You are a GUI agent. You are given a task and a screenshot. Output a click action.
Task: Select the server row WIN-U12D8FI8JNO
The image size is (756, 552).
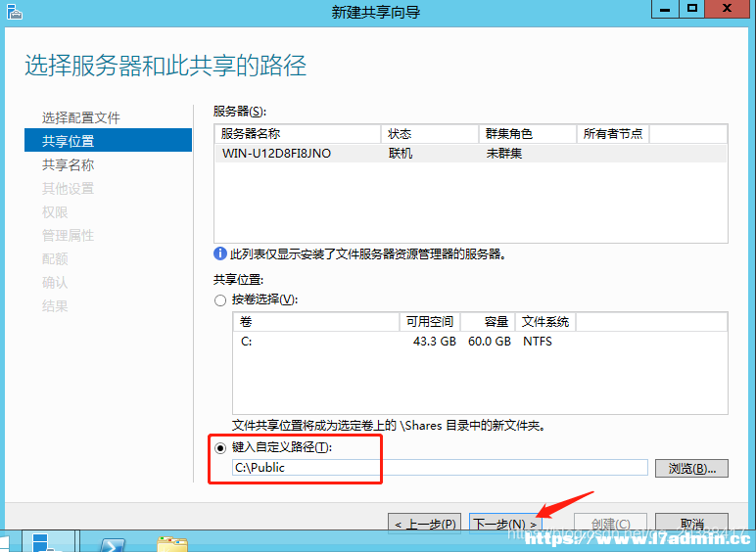tap(471, 154)
